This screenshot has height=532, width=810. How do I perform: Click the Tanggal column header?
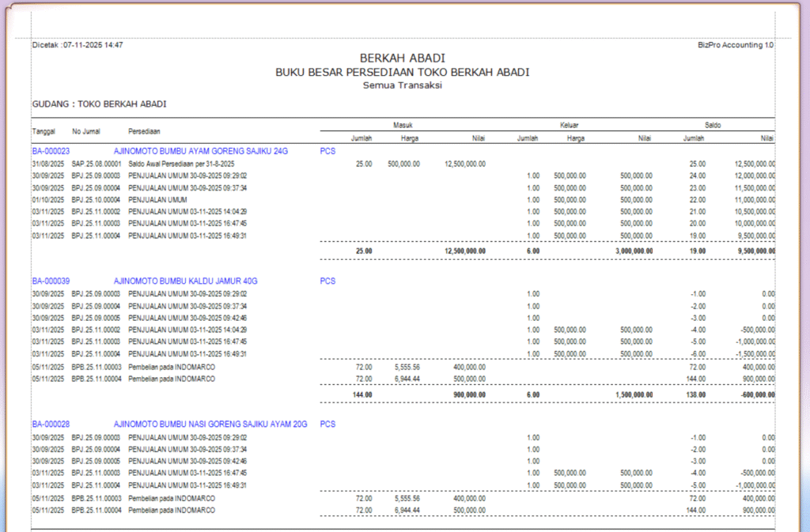click(x=44, y=131)
